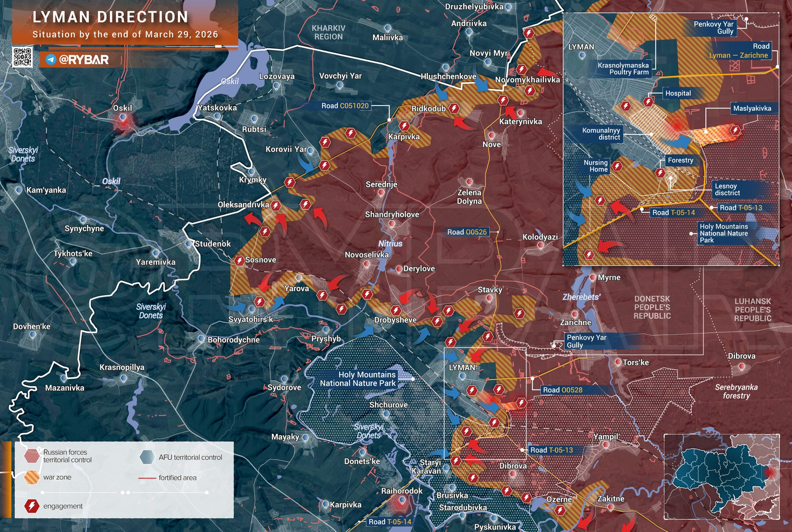The image size is (792, 532).
Task: Click the engagement marker near Maslyakivka in inset
Action: pyautogui.click(x=735, y=131)
